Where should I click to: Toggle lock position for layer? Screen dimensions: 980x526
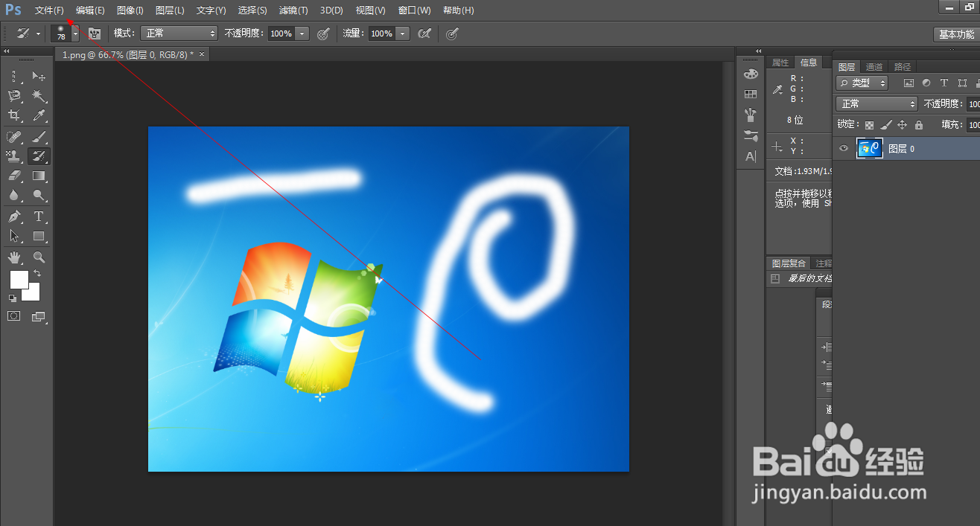(x=903, y=125)
